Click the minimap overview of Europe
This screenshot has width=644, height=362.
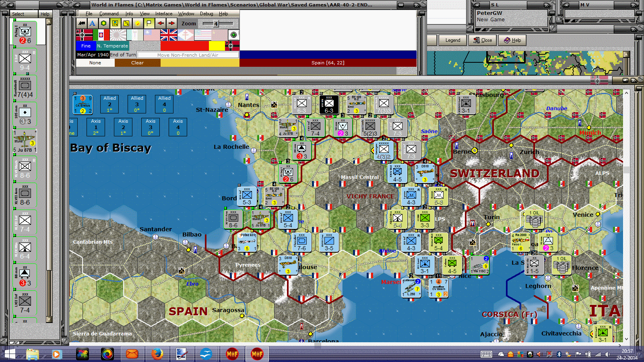point(525,63)
